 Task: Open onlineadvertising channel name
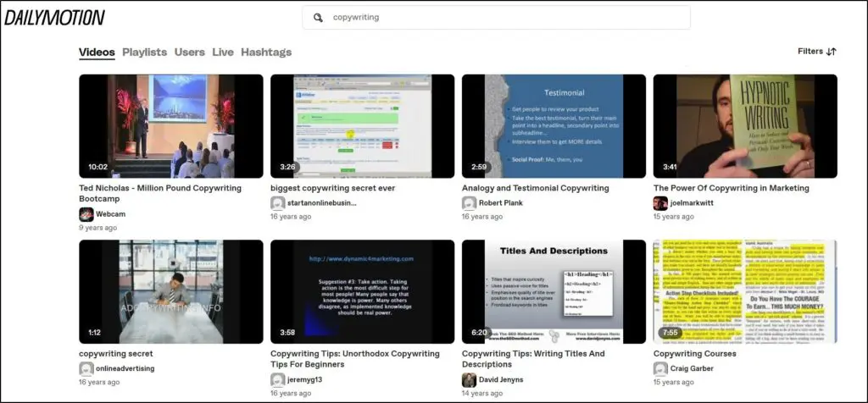coord(125,368)
